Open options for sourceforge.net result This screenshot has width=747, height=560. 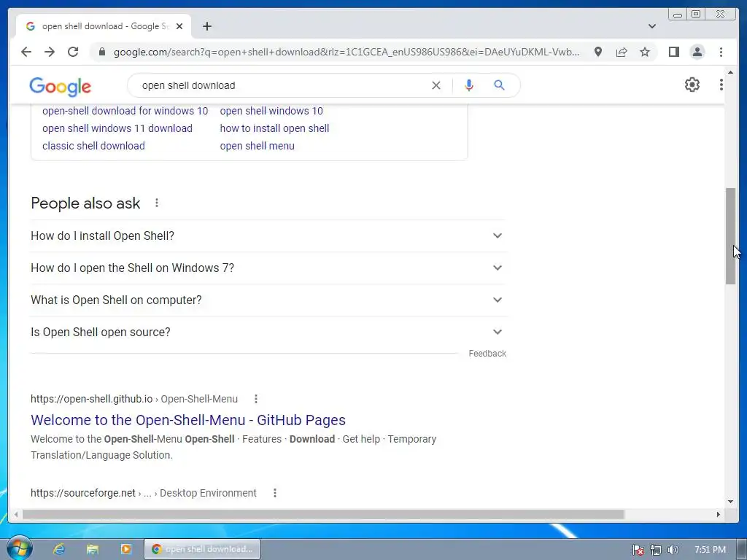click(x=275, y=493)
